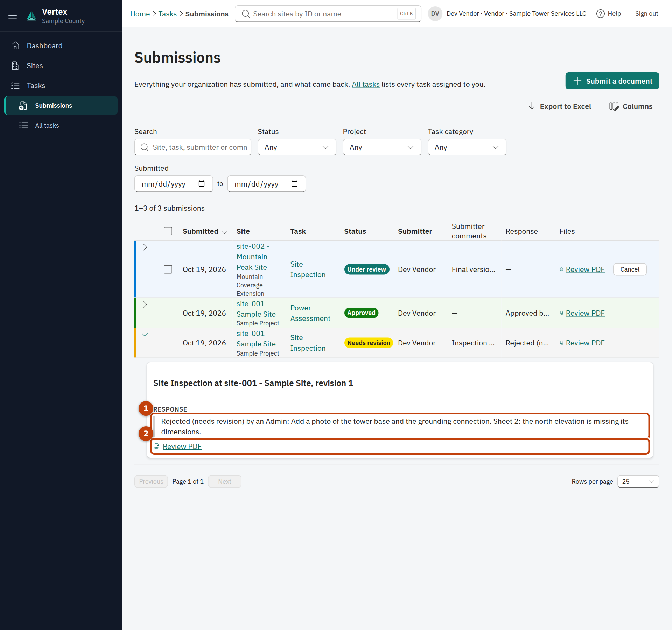Click the Submitted column sort arrow
672x630 pixels.
click(x=224, y=231)
